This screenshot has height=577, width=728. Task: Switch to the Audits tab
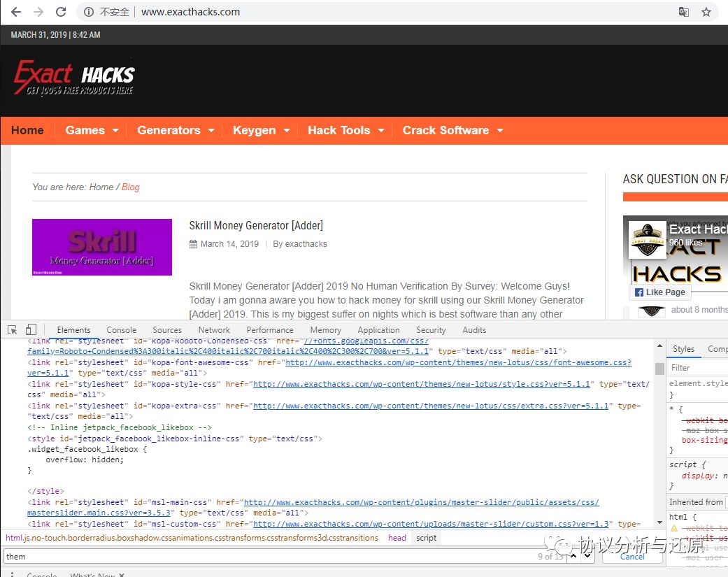474,330
